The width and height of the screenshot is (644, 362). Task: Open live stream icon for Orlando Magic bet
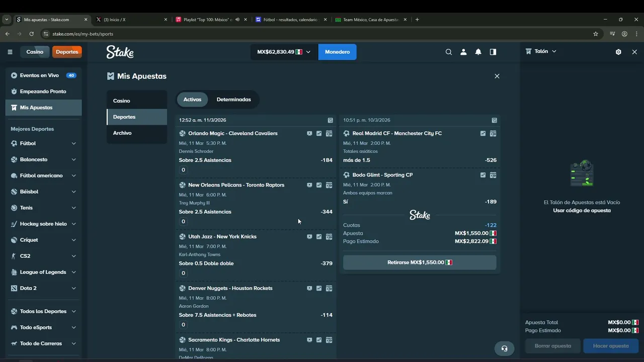click(x=309, y=133)
